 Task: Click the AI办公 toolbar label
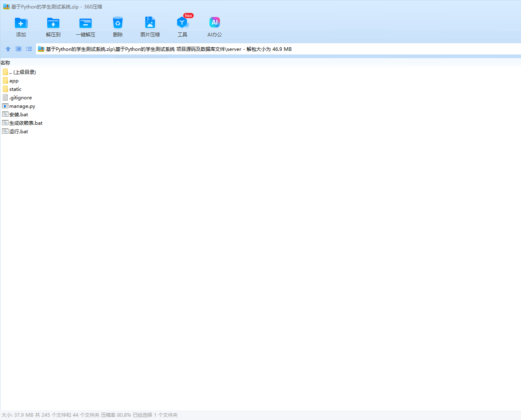tap(215, 35)
